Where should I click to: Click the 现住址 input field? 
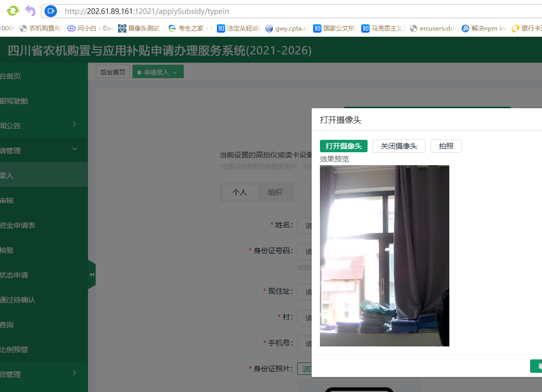point(304,292)
